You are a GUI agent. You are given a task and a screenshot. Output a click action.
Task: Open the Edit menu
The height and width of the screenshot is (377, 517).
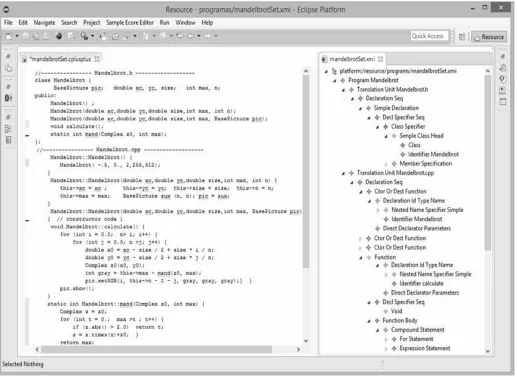pyautogui.click(x=23, y=23)
